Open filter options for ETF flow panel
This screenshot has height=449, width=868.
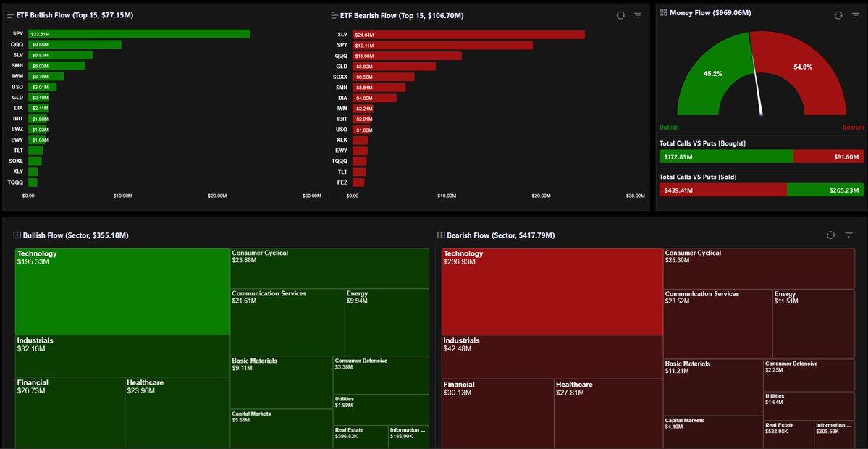point(638,15)
